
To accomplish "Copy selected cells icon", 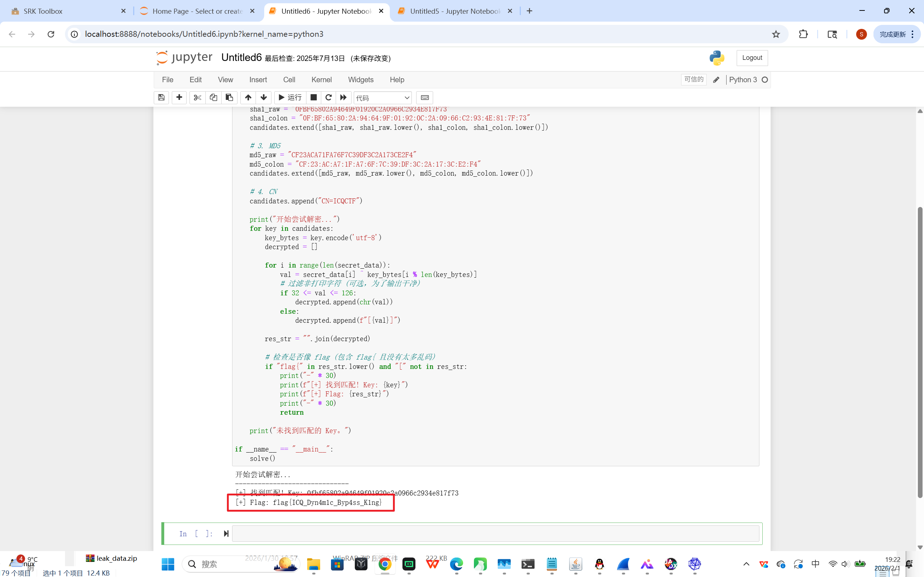I will (x=213, y=98).
